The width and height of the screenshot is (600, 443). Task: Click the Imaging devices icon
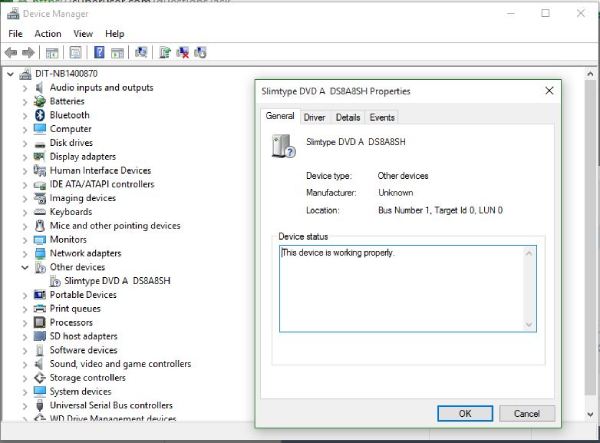(40, 198)
